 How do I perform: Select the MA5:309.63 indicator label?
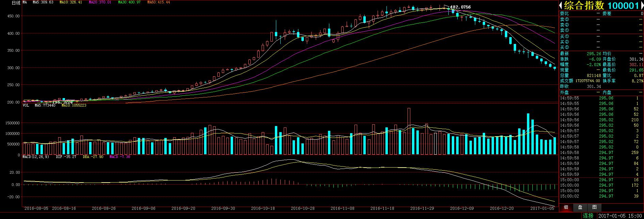pyautogui.click(x=43, y=2)
